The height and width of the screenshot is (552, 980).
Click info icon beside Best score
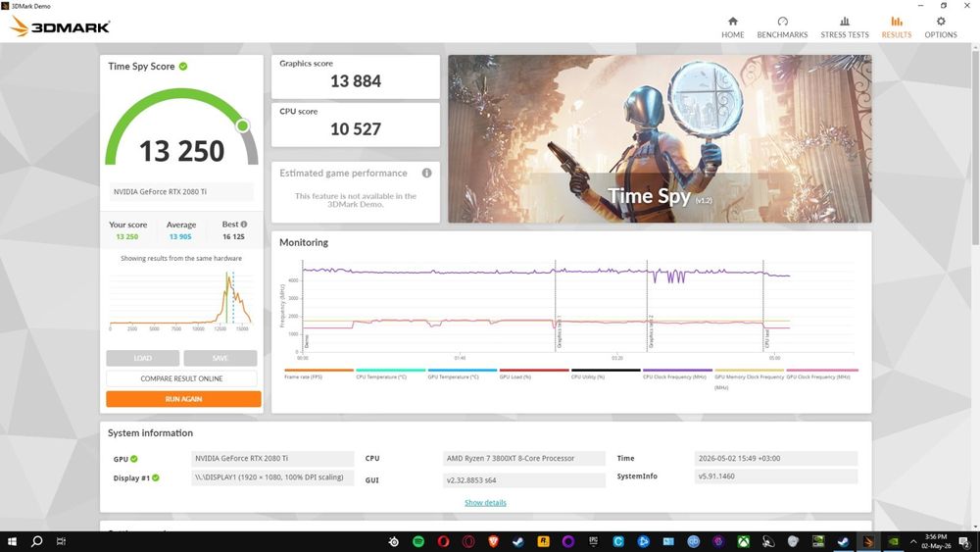click(x=244, y=224)
